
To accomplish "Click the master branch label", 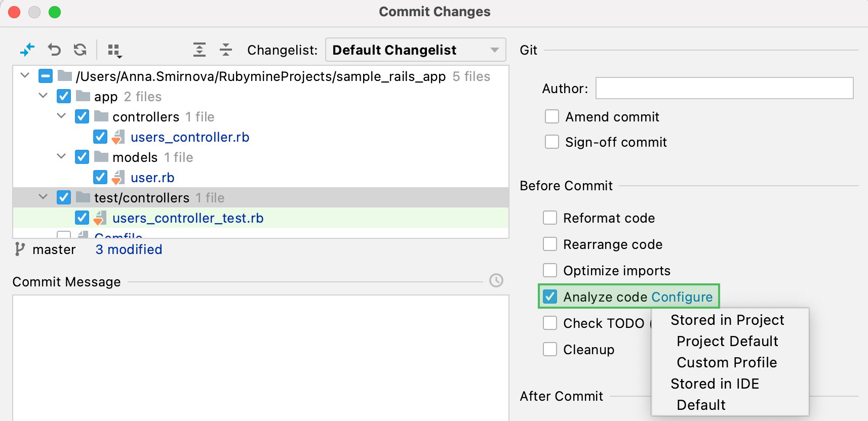I will click(54, 249).
